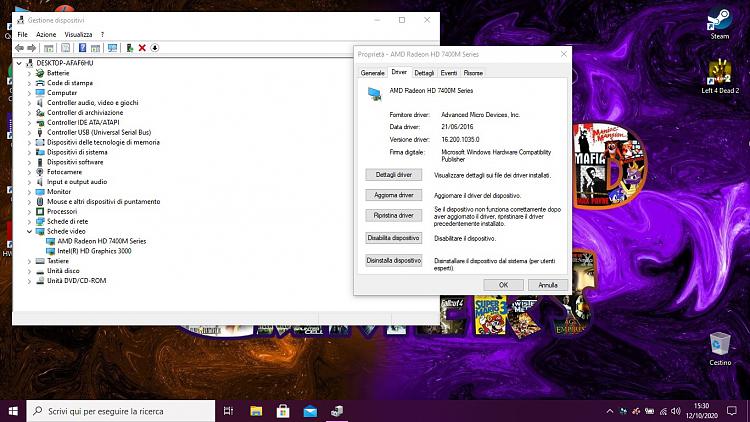Click the Aggiorna driver button
This screenshot has height=422, width=750.
pyautogui.click(x=394, y=195)
